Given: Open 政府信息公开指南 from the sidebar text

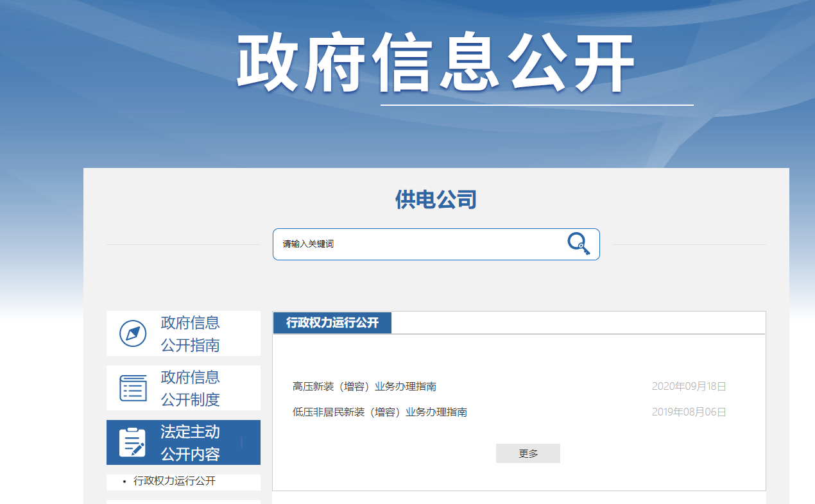Looking at the screenshot, I should tap(190, 333).
